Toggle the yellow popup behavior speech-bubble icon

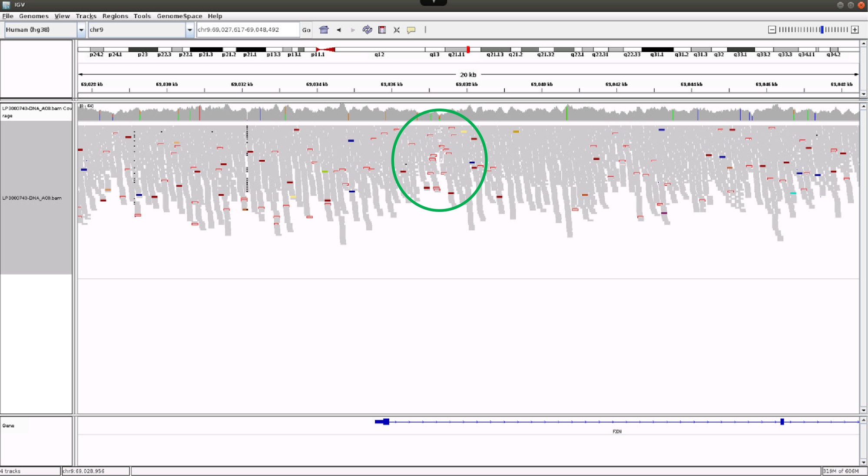tap(411, 30)
